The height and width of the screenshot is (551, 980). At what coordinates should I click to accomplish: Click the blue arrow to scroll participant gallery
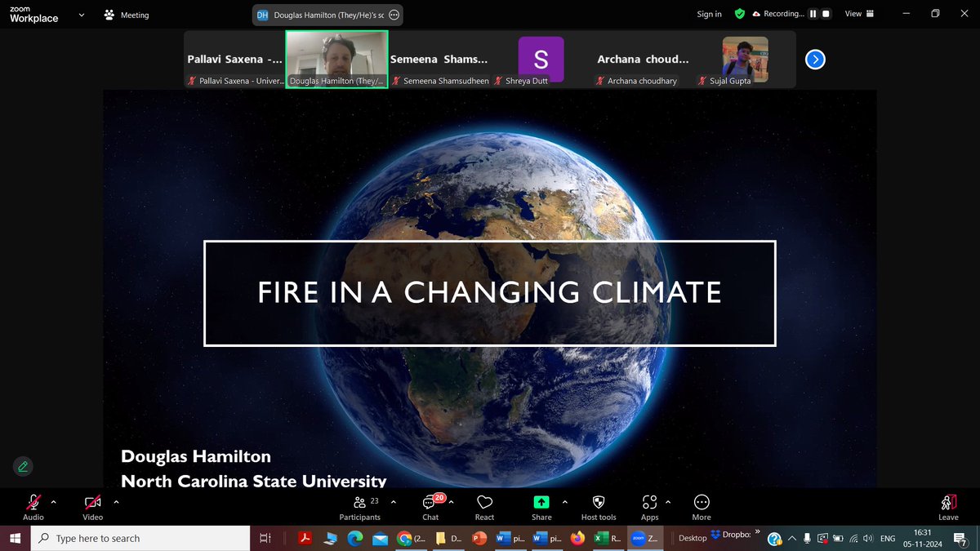[815, 59]
